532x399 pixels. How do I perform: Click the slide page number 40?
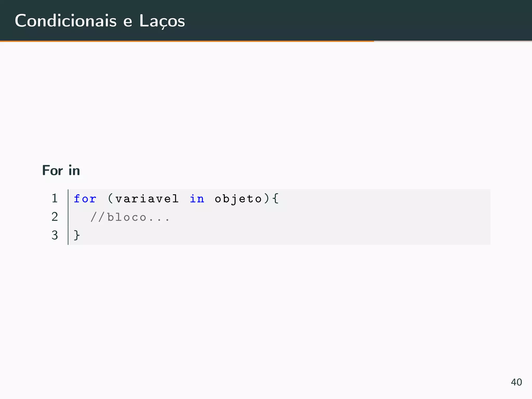point(516,382)
